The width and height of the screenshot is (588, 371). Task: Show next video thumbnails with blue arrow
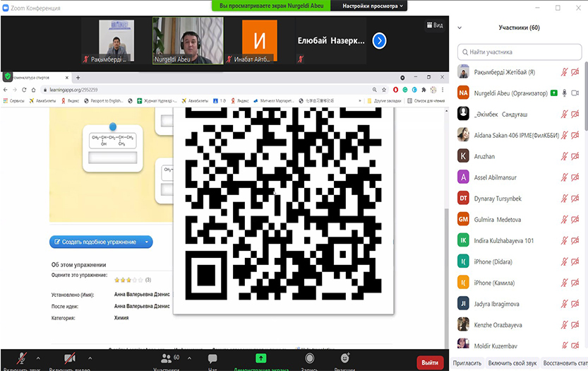[379, 40]
